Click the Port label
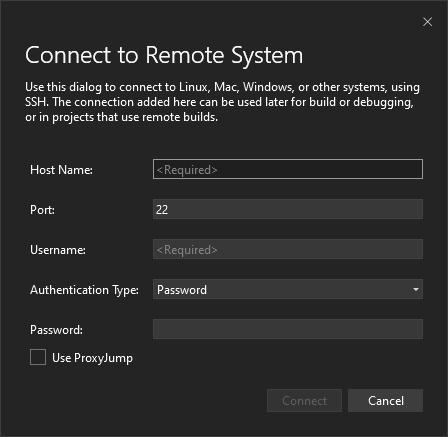448x437 pixels. point(42,210)
